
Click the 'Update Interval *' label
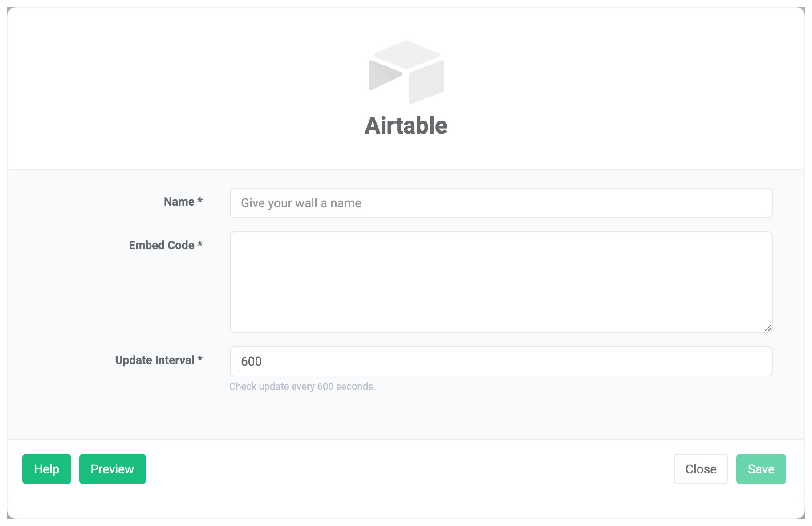(159, 360)
